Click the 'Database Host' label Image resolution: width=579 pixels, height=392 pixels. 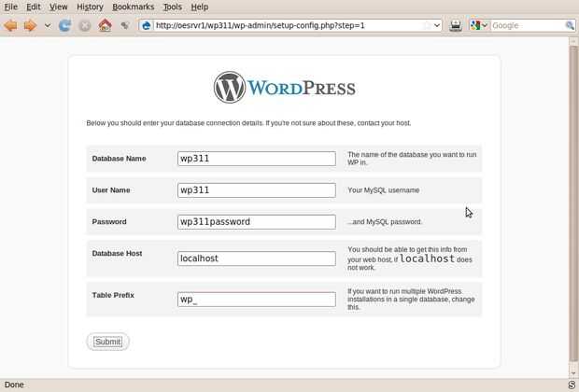(117, 254)
